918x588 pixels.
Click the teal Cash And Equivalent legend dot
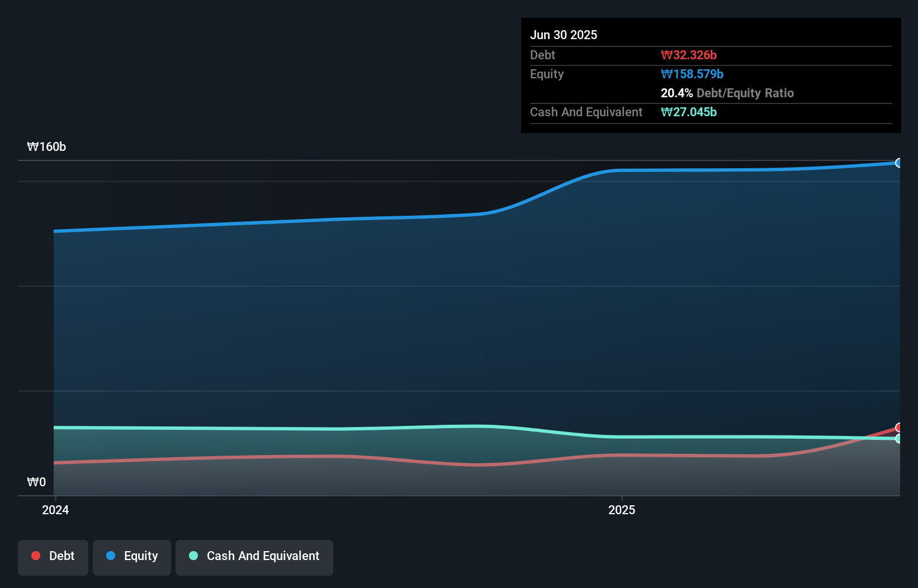[x=193, y=556]
